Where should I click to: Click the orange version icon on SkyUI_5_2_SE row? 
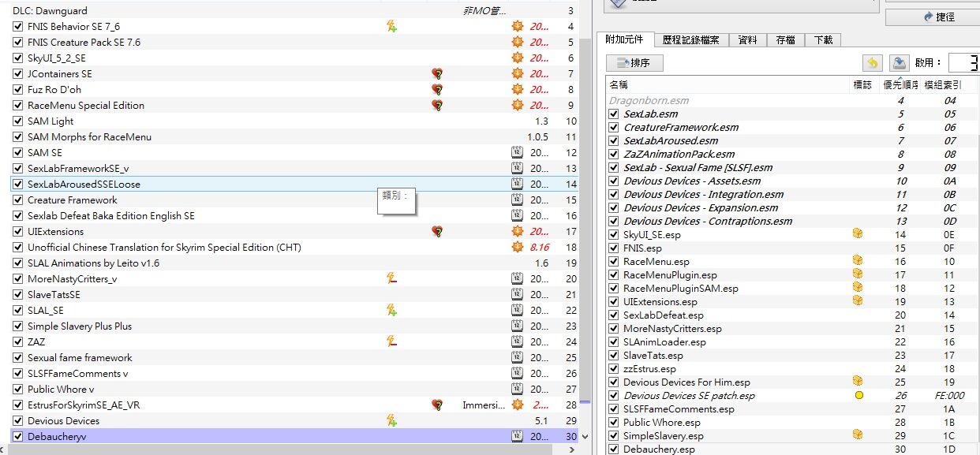click(x=518, y=58)
